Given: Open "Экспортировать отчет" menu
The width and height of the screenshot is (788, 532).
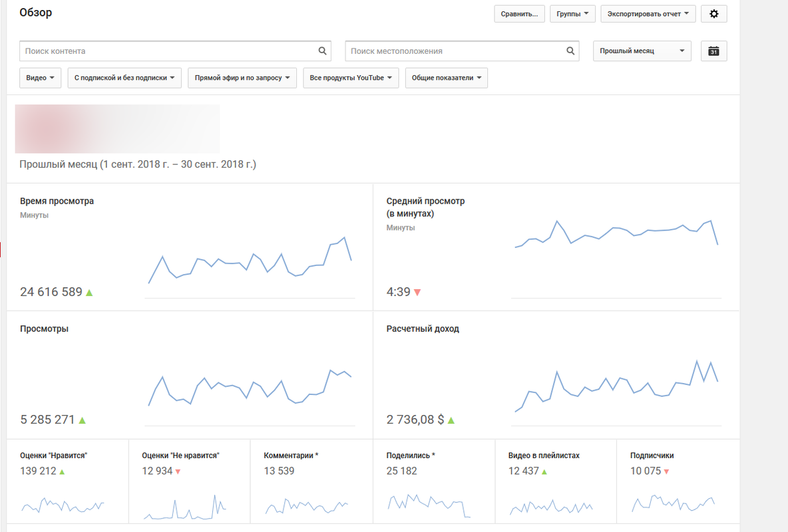Looking at the screenshot, I should (648, 14).
